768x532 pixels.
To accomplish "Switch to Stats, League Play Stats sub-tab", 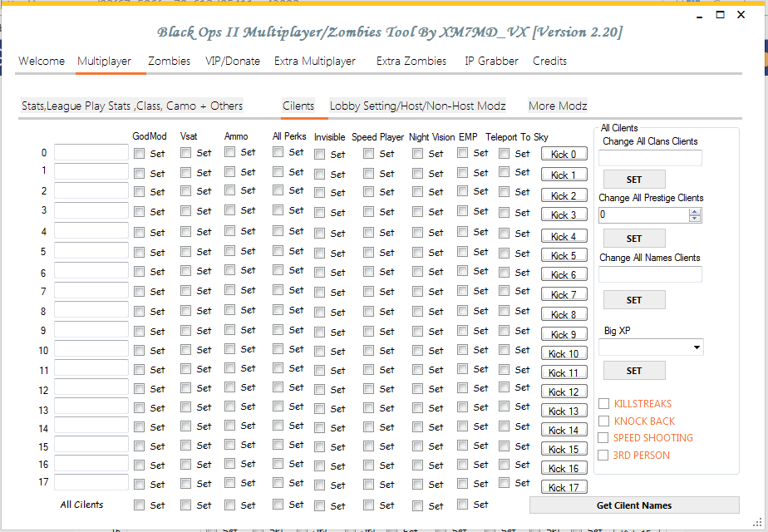I will (132, 106).
